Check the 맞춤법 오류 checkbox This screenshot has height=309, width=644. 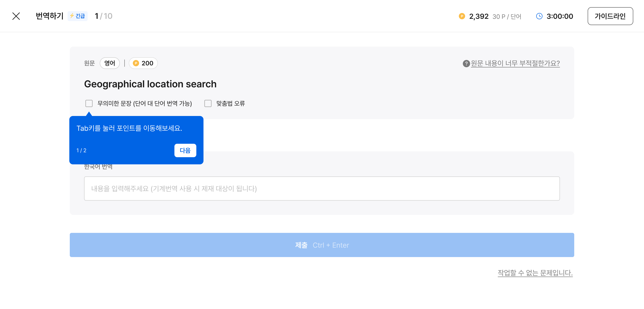208,103
